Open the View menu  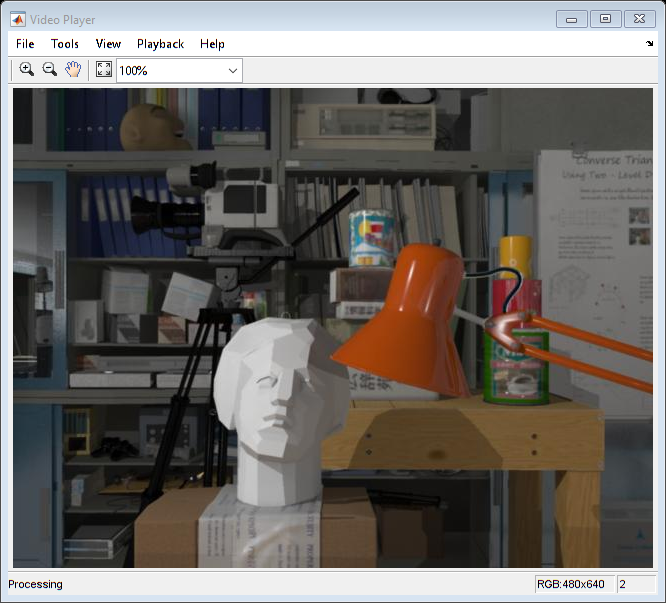(108, 44)
